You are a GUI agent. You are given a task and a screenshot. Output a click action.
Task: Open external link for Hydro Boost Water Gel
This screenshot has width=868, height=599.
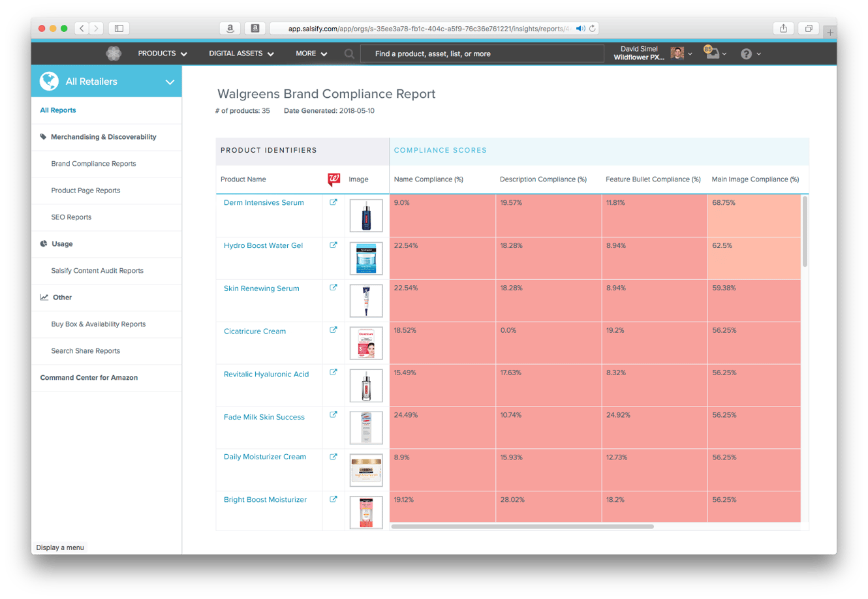pos(333,245)
